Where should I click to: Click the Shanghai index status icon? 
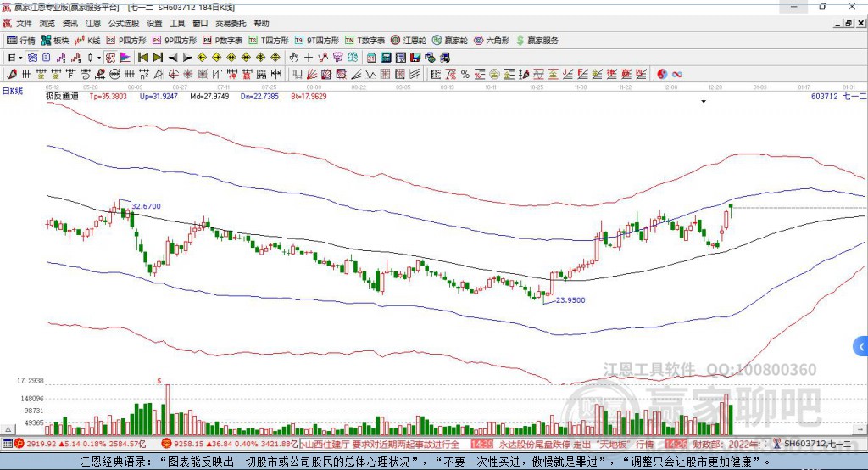[19, 444]
